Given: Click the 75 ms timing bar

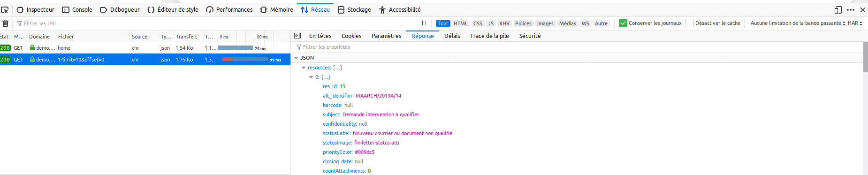Looking at the screenshot, I should coord(235,48).
